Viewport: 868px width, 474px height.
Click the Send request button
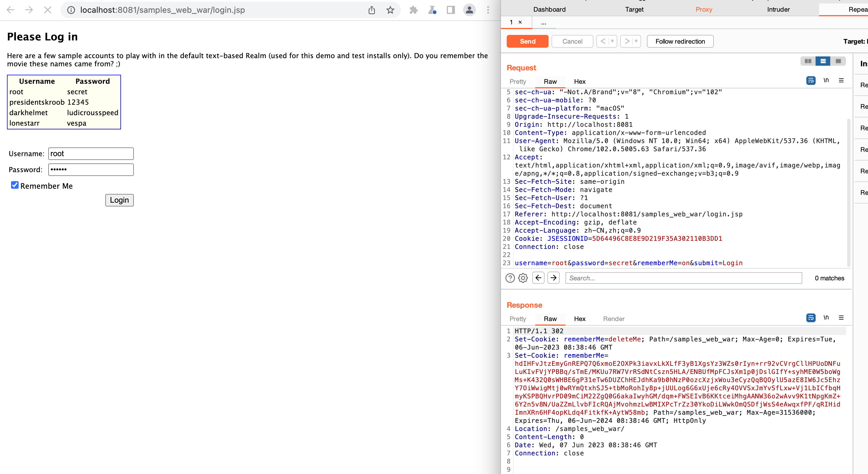pos(527,41)
